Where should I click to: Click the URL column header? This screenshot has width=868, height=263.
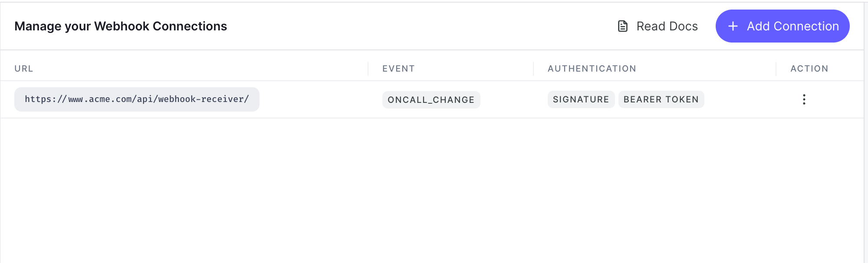24,69
